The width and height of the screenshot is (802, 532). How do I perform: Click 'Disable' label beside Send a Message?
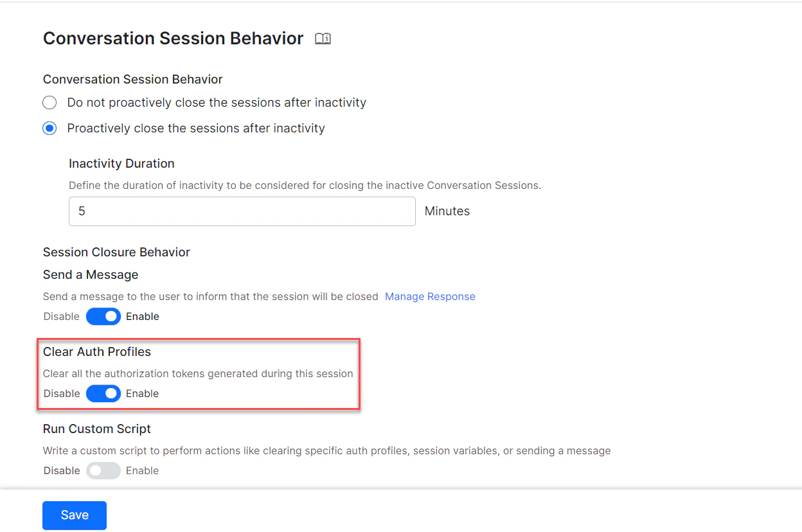click(61, 316)
